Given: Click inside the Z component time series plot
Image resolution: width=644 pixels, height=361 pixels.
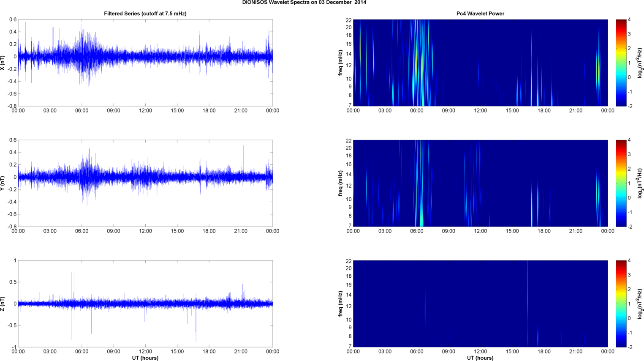Looking at the screenshot, I should coord(145,304).
